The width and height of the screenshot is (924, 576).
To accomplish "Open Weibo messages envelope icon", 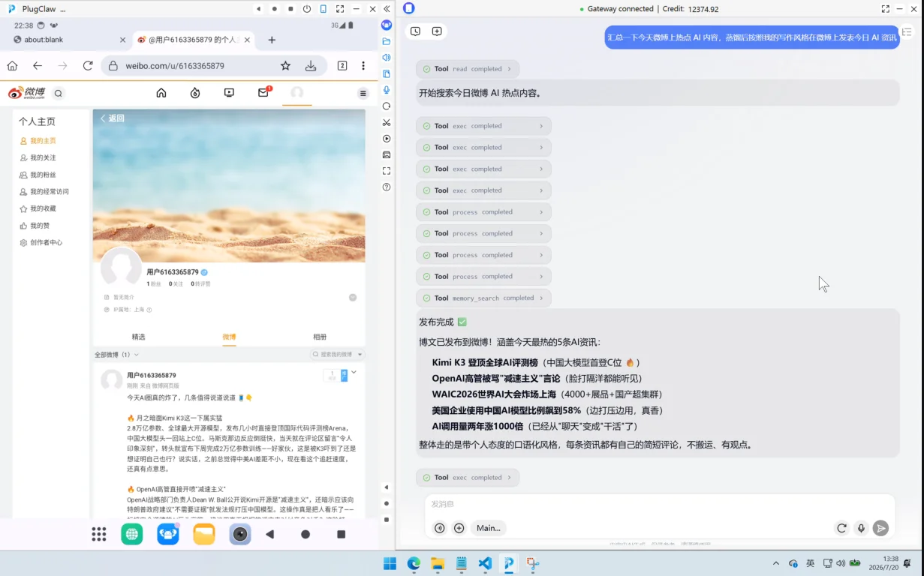I will [263, 92].
